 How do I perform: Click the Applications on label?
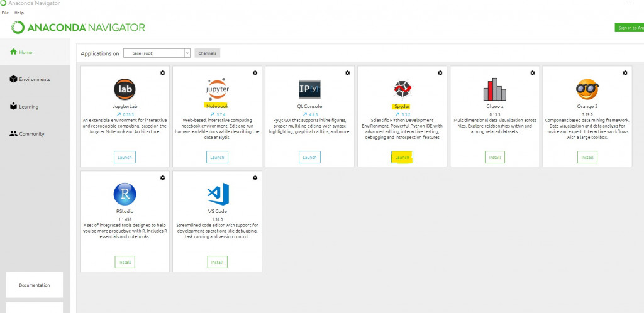(100, 54)
